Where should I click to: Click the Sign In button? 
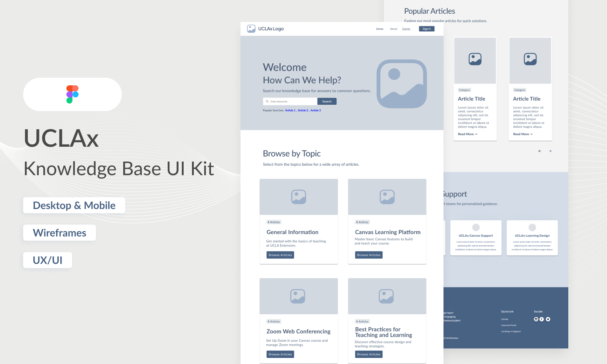tap(426, 28)
